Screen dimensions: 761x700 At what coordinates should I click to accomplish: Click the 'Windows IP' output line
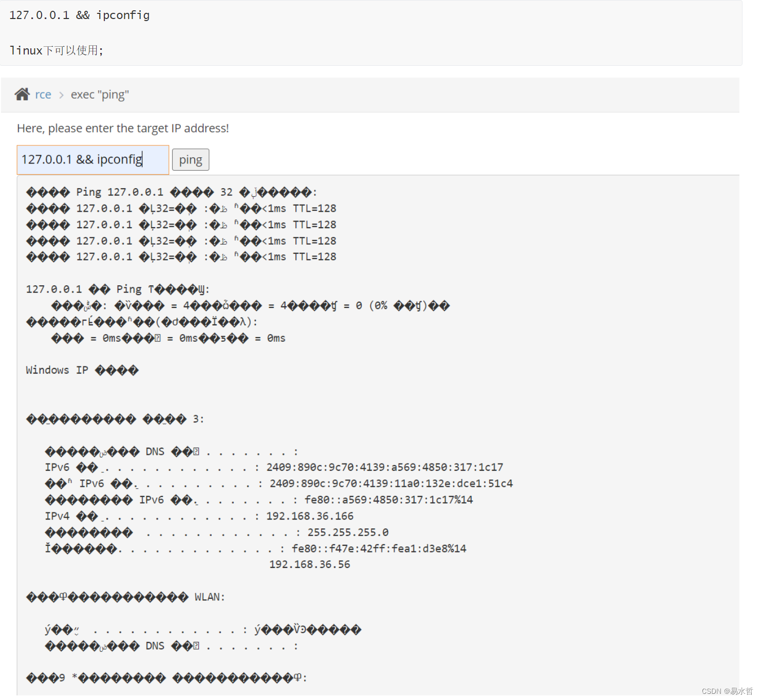tap(82, 371)
